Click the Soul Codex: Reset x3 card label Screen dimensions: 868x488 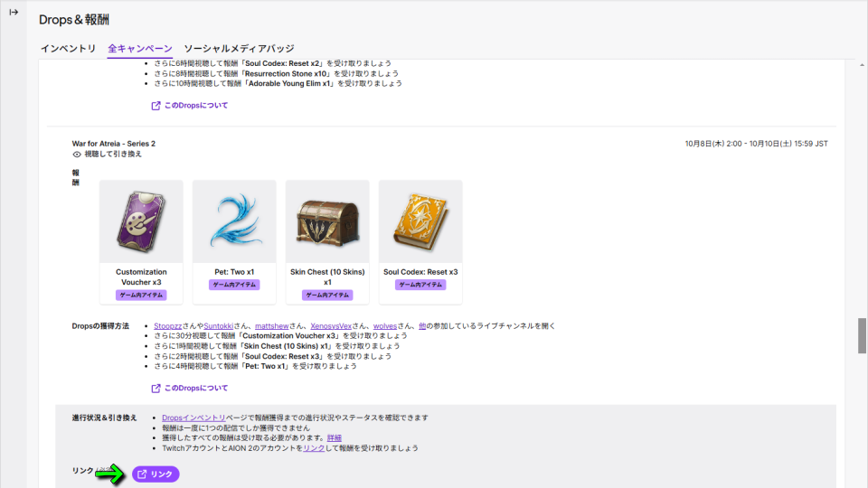coord(420,272)
